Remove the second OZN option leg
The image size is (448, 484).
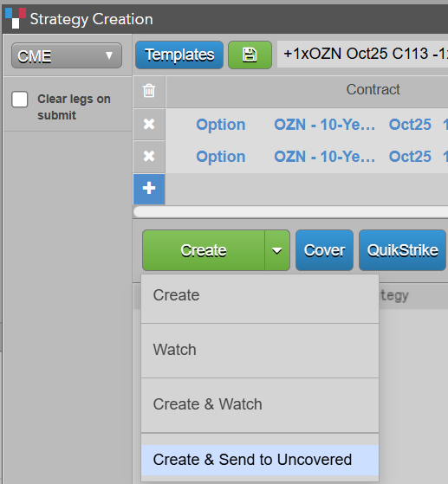coord(149,156)
